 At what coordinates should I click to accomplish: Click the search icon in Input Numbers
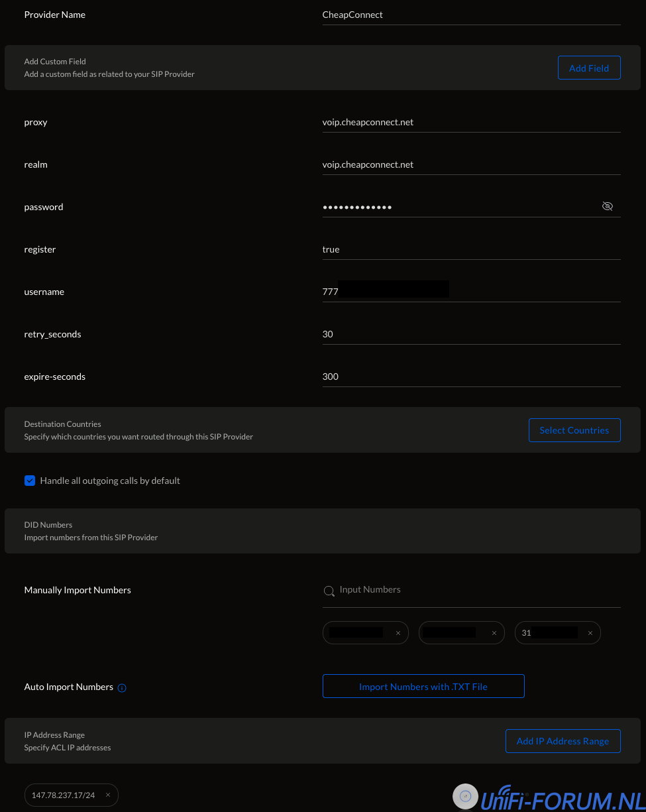329,591
